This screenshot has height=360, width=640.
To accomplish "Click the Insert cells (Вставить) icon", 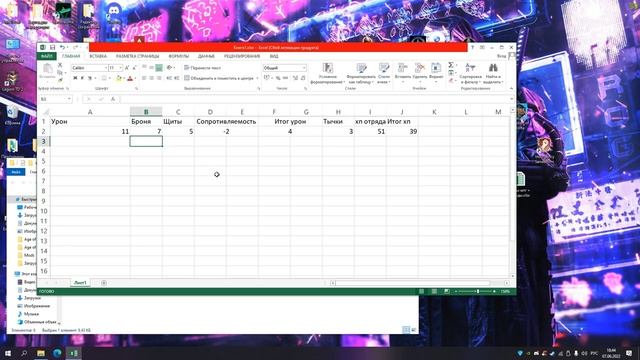I will click(x=402, y=69).
